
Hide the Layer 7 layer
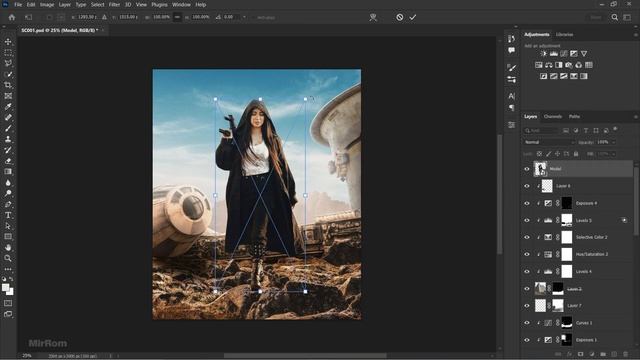[527, 306]
